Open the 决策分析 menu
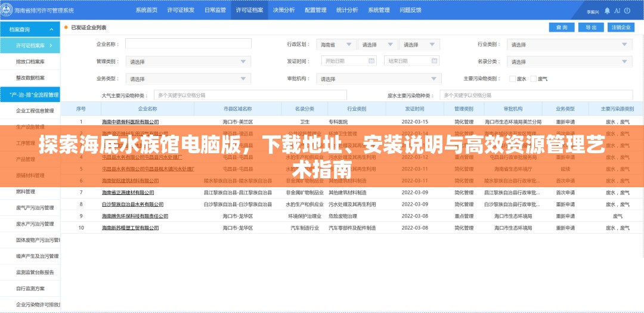This screenshot has height=313, width=644. 284,10
